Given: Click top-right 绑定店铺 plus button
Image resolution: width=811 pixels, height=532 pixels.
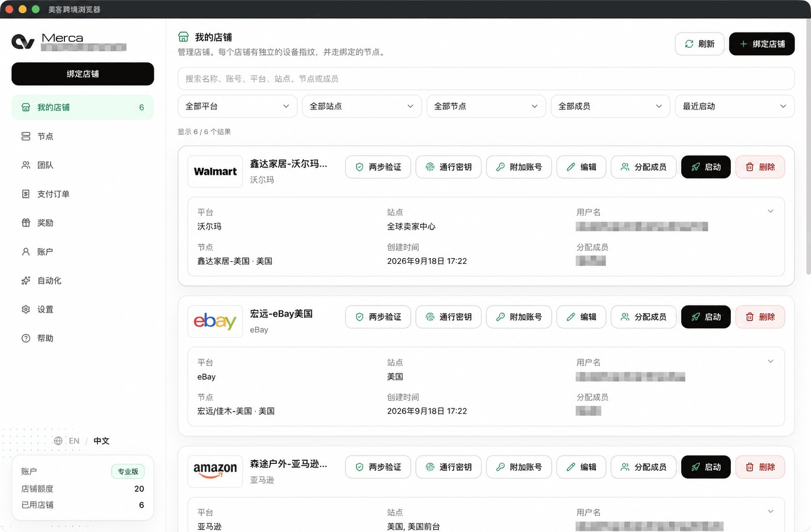Looking at the screenshot, I should (x=762, y=44).
